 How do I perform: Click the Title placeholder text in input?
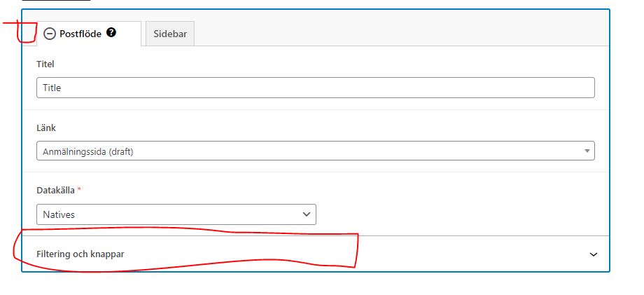52,88
